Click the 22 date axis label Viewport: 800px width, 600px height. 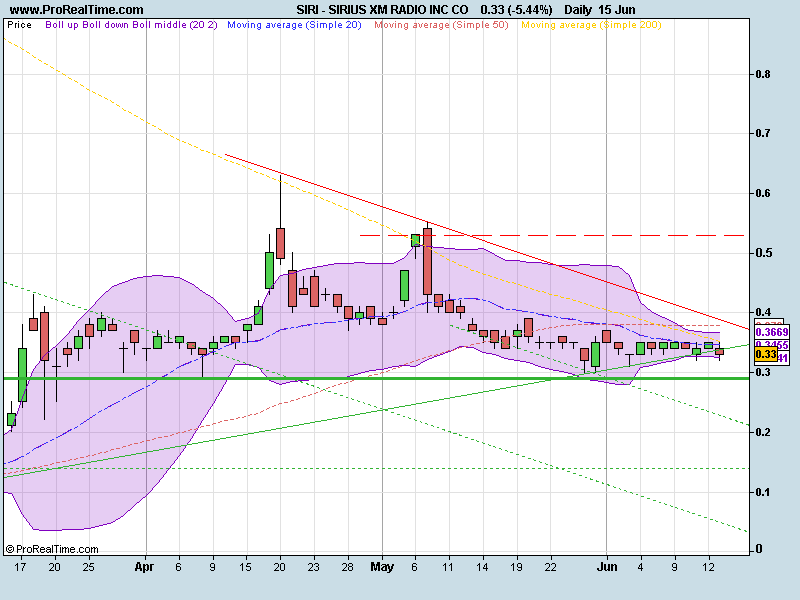tap(550, 567)
